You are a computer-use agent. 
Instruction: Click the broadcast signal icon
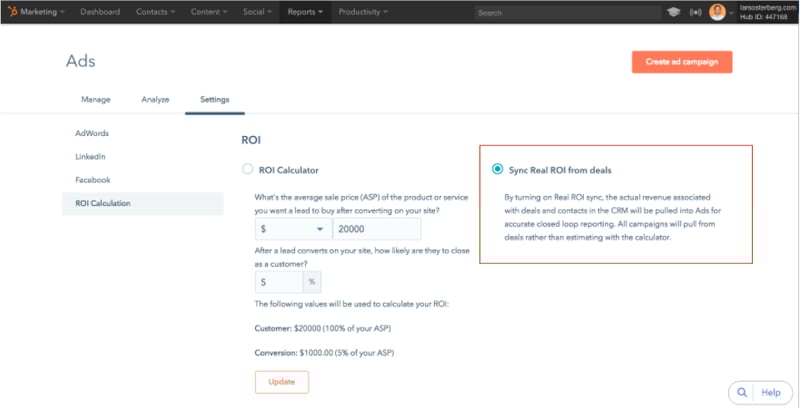pos(695,12)
